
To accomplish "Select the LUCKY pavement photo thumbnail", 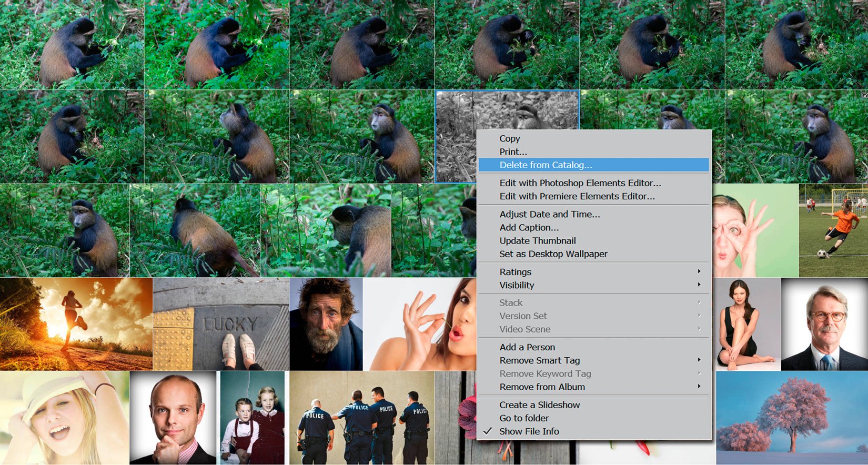I will click(221, 324).
